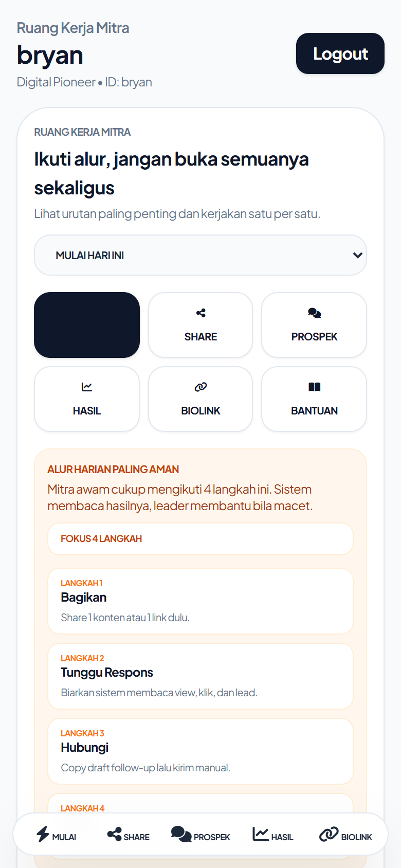
Task: Click the chain link icon on BIOLINK tile
Action: pos(200,387)
